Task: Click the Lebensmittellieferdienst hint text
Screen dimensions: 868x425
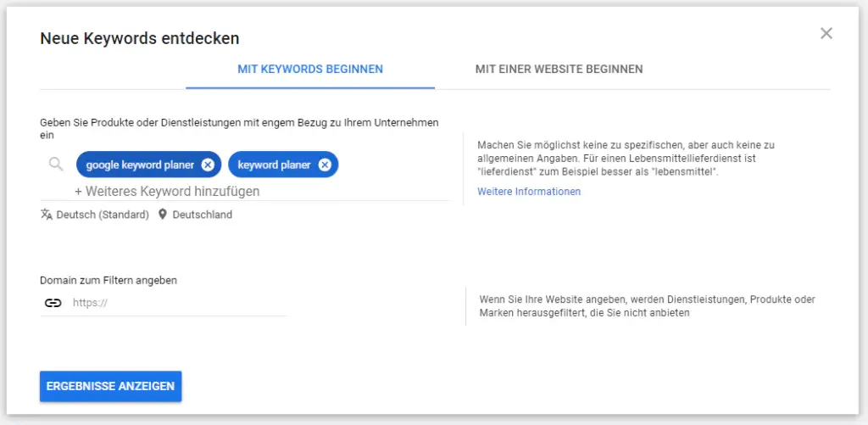Action: tap(626, 159)
